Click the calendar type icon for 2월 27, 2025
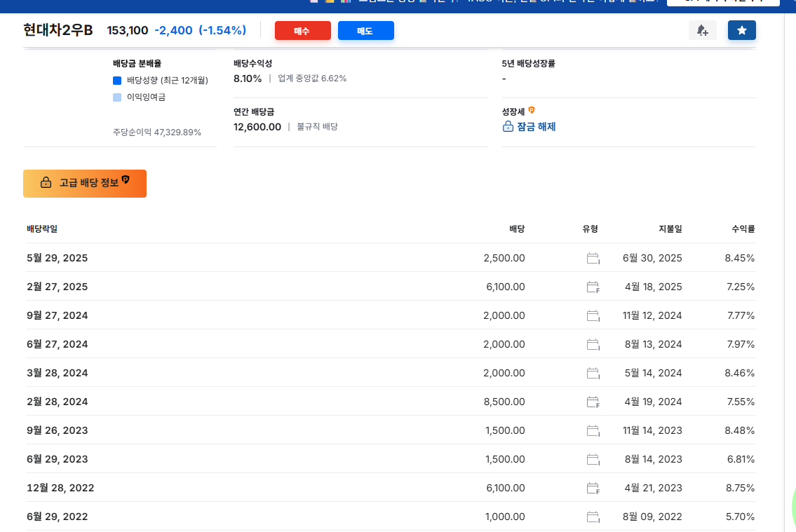This screenshot has width=796, height=532. (593, 287)
